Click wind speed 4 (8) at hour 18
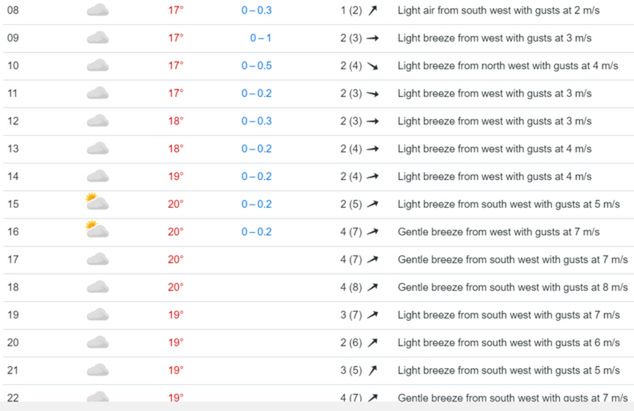This screenshot has width=634, height=411. pyautogui.click(x=351, y=287)
